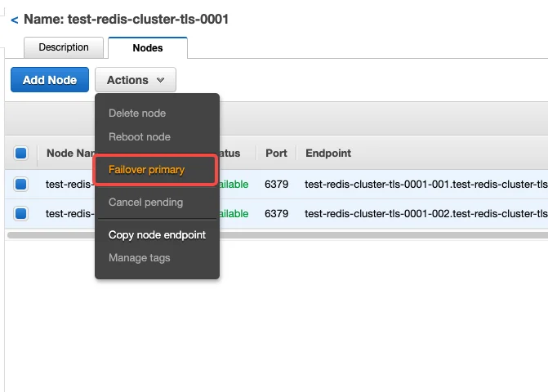Click the cluster name heading

coord(126,20)
